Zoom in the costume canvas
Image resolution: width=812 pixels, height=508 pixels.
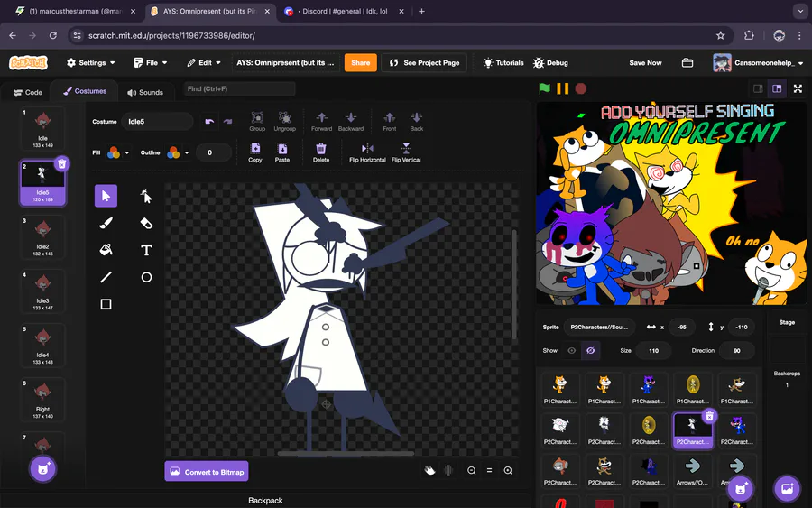[508, 470]
